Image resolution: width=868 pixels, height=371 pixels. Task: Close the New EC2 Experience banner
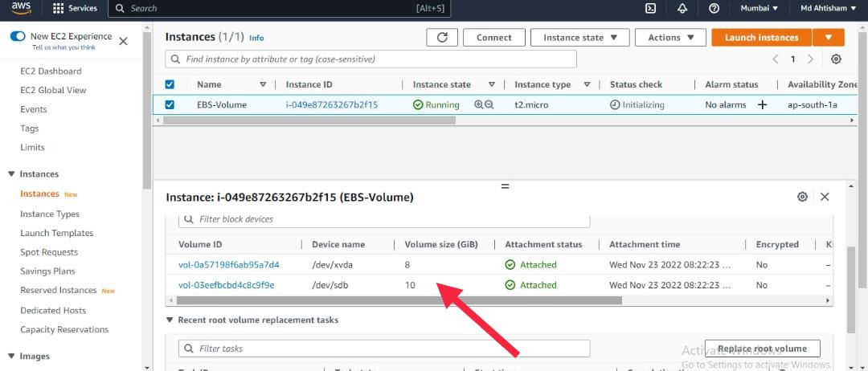(x=124, y=42)
